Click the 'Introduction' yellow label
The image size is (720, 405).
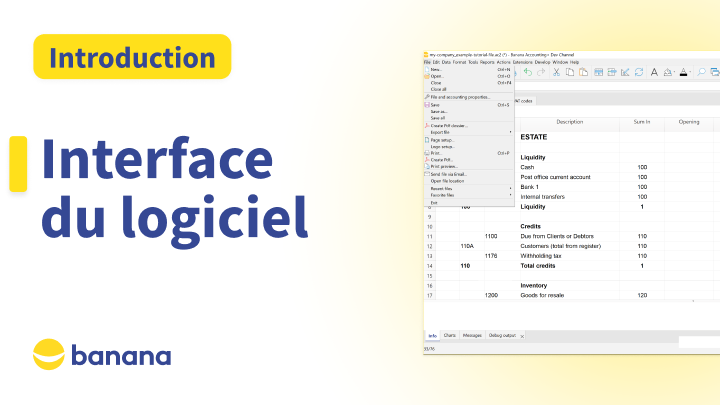click(132, 57)
